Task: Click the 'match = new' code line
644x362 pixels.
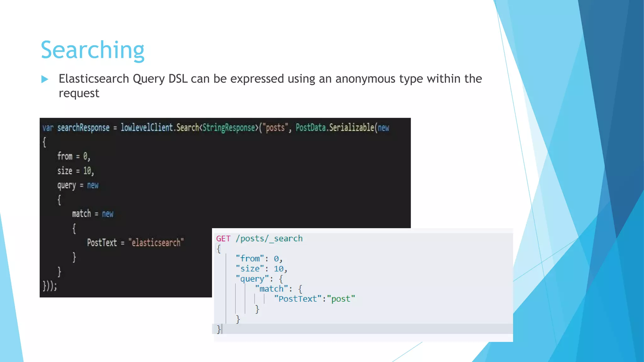Action: pyautogui.click(x=92, y=214)
